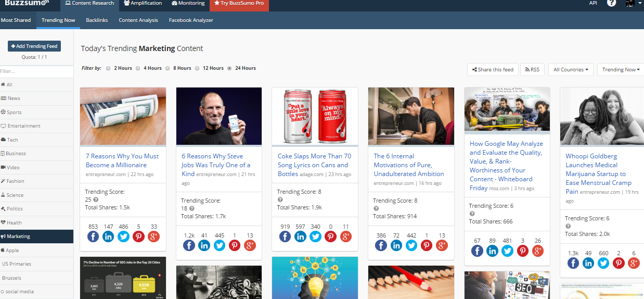
Task: Switch to the Backlinks tab
Action: (97, 20)
